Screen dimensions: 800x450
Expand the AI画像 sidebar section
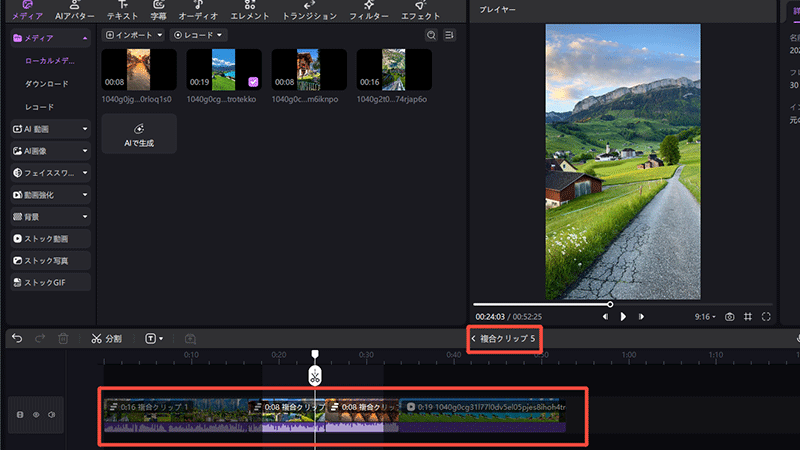click(50, 151)
